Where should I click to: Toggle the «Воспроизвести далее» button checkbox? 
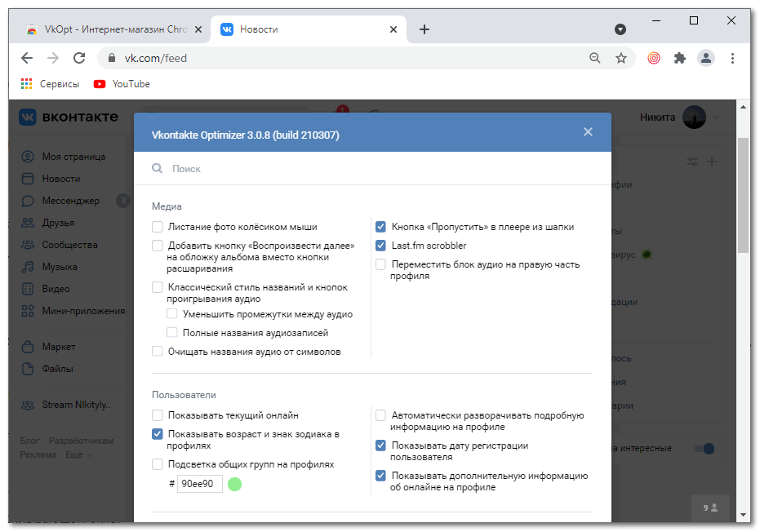157,246
